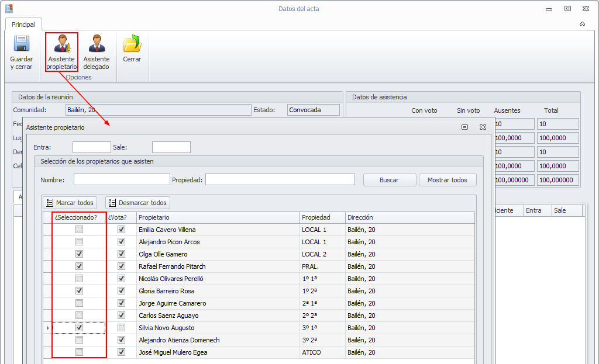Uncheck Seleccionado for Olga Olle Gamero
This screenshot has width=599, height=364.
[x=80, y=254]
